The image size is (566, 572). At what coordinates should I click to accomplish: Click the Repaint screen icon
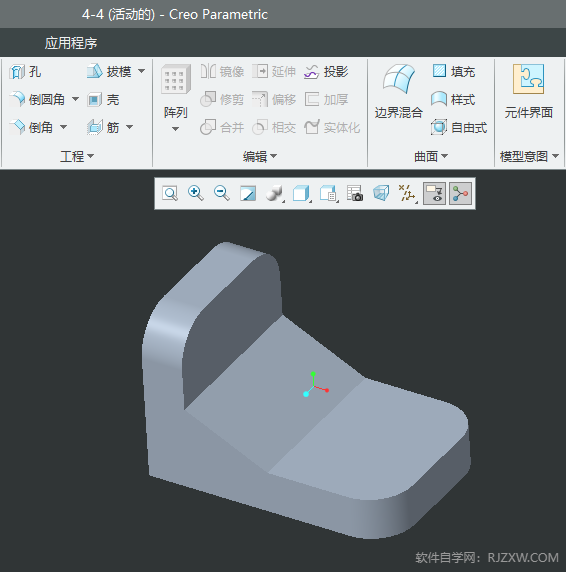tap(248, 193)
